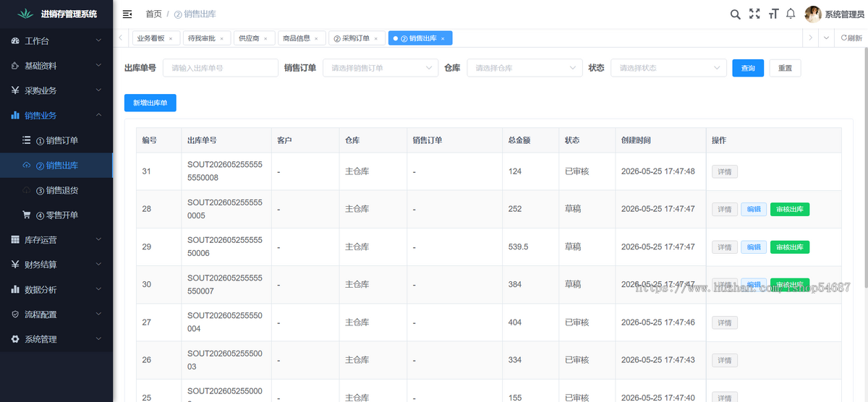Click 编辑 for row 29
Screen dimensions: 868x402
click(x=754, y=247)
